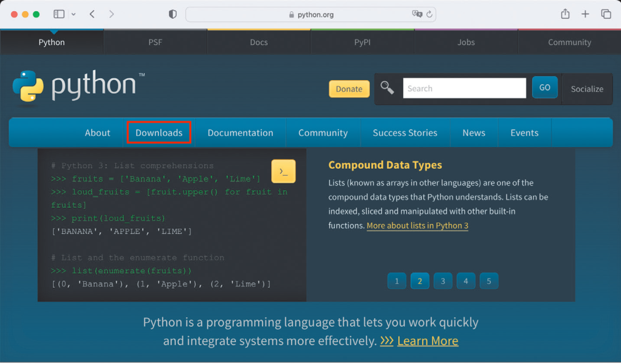The height and width of the screenshot is (364, 621).
Task: Open the Events navigation menu
Action: coord(525,133)
